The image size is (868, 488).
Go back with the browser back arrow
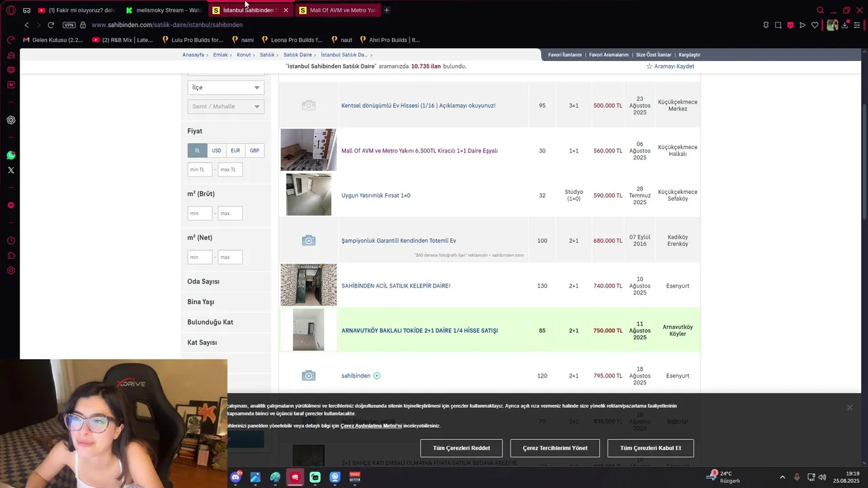26,25
